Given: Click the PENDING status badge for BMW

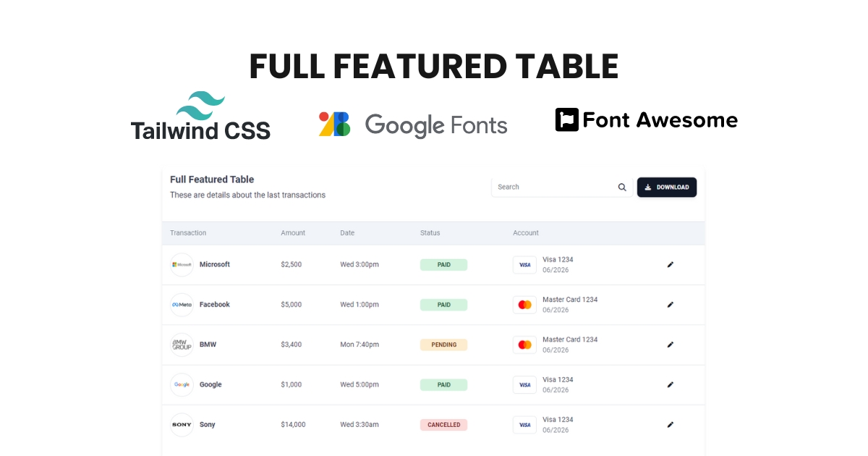Looking at the screenshot, I should click(443, 345).
